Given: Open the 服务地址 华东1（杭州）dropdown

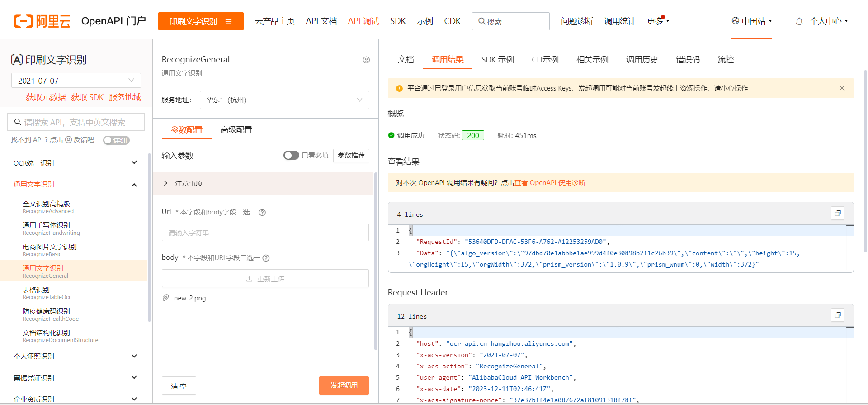Looking at the screenshot, I should coord(284,100).
